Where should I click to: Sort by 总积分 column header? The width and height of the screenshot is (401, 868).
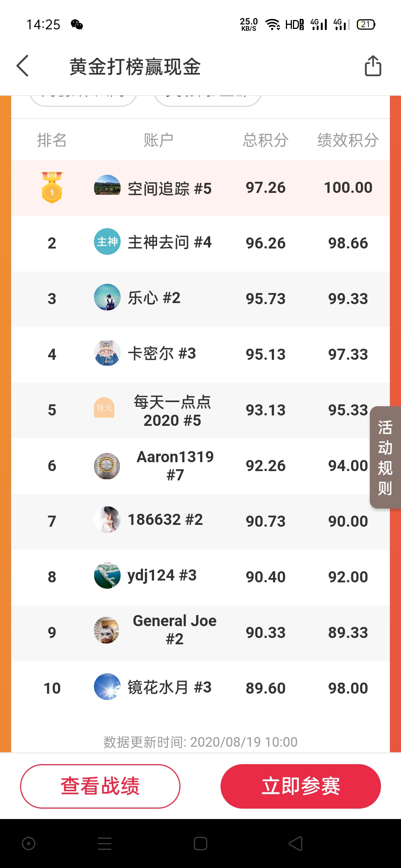coord(265,140)
